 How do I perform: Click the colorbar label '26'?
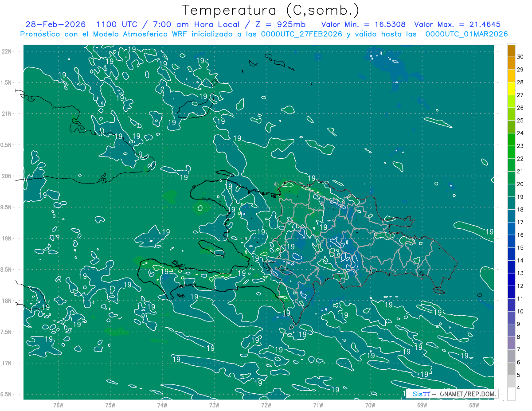520,108
